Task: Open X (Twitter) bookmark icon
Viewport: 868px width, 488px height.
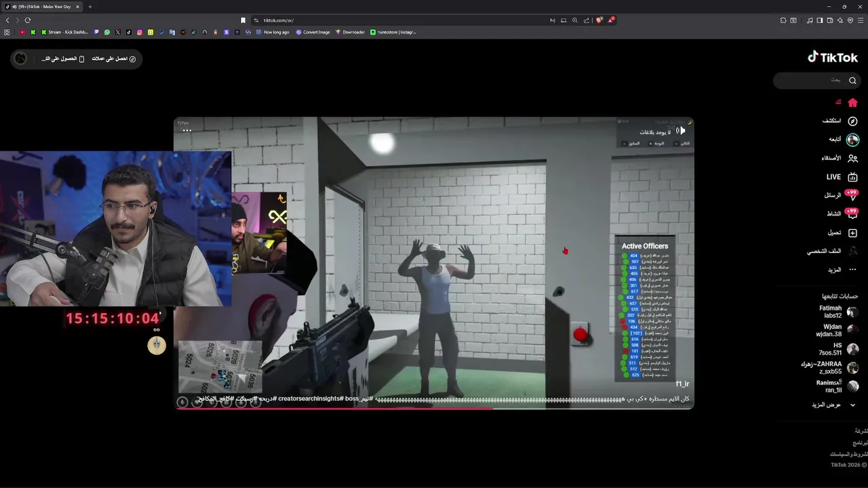Action: [x=118, y=32]
